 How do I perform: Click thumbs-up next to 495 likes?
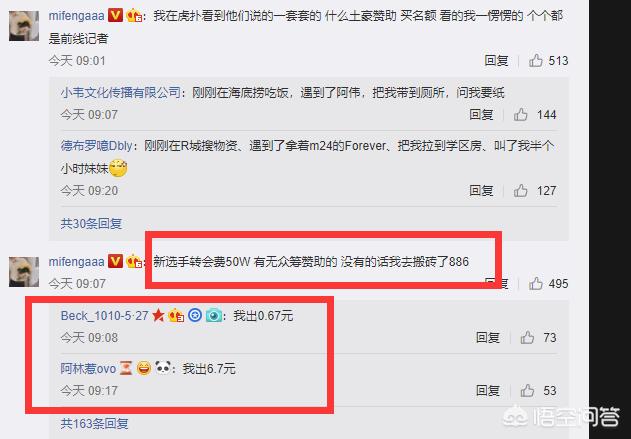536,283
